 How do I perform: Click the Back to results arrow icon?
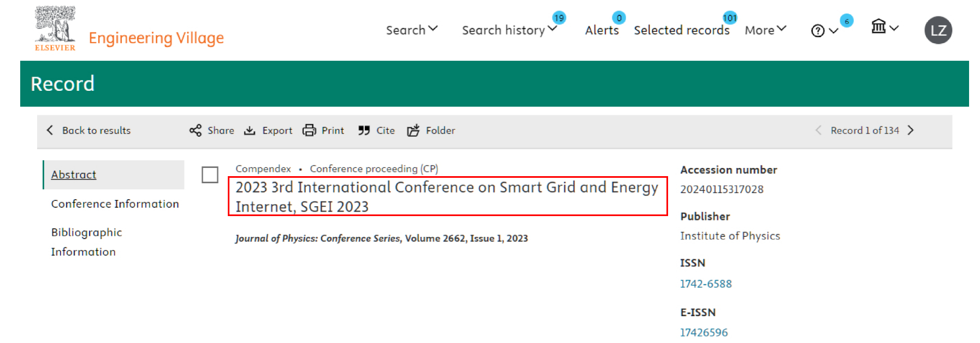50,130
